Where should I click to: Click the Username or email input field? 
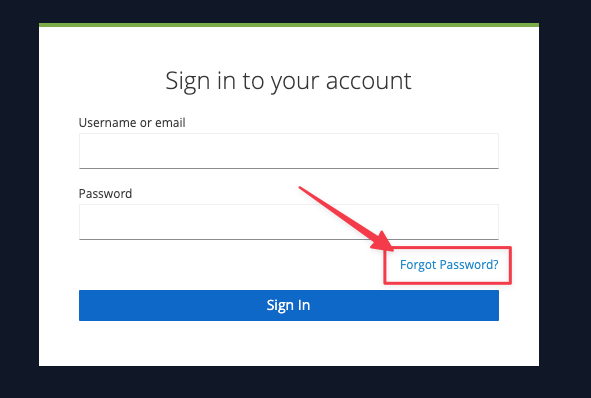point(289,151)
